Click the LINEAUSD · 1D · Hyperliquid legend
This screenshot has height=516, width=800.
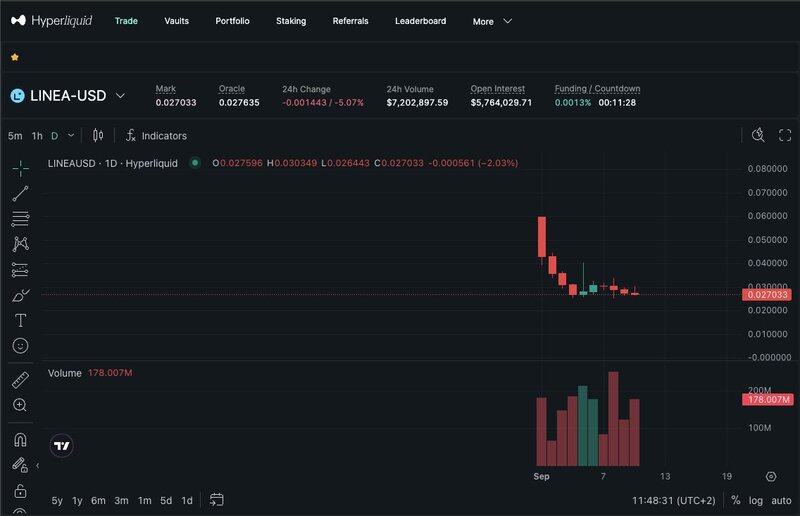[x=112, y=163]
